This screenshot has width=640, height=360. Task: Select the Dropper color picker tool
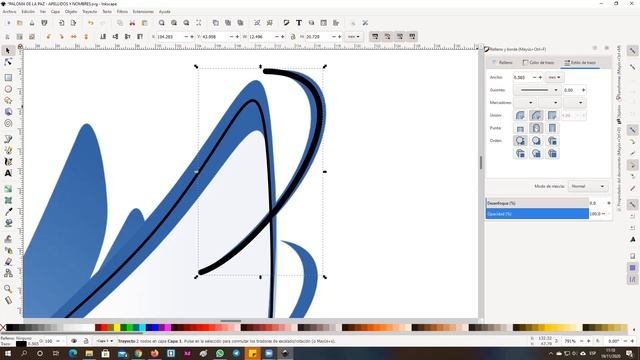click(x=8, y=211)
